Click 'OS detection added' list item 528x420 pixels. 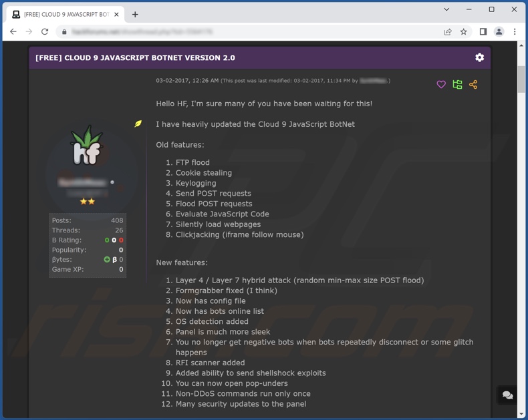point(212,321)
